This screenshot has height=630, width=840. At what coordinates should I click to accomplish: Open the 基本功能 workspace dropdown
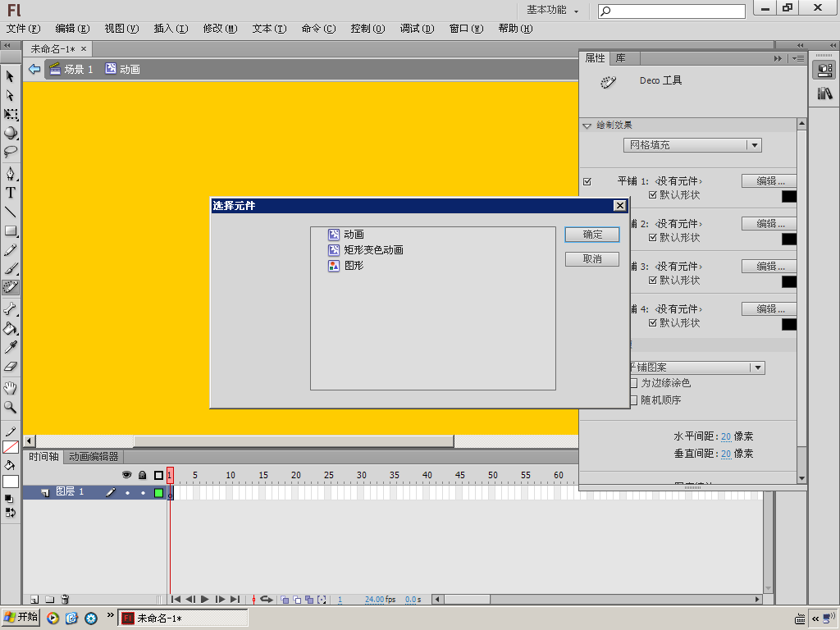pos(552,10)
